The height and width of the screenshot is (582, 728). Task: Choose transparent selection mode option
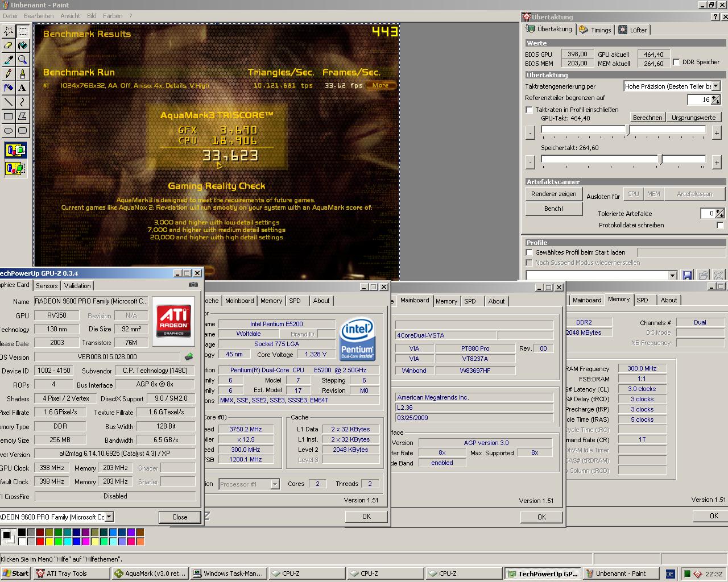15,168
